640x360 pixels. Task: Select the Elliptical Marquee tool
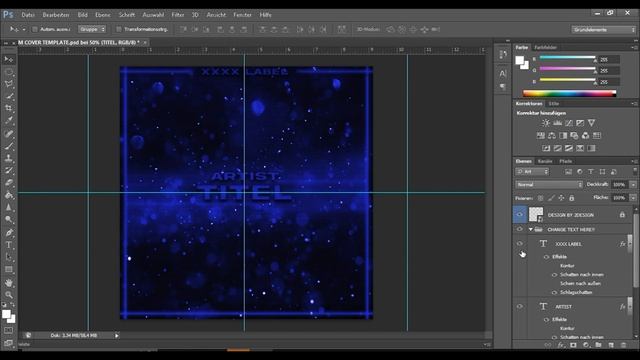pyautogui.click(x=9, y=72)
